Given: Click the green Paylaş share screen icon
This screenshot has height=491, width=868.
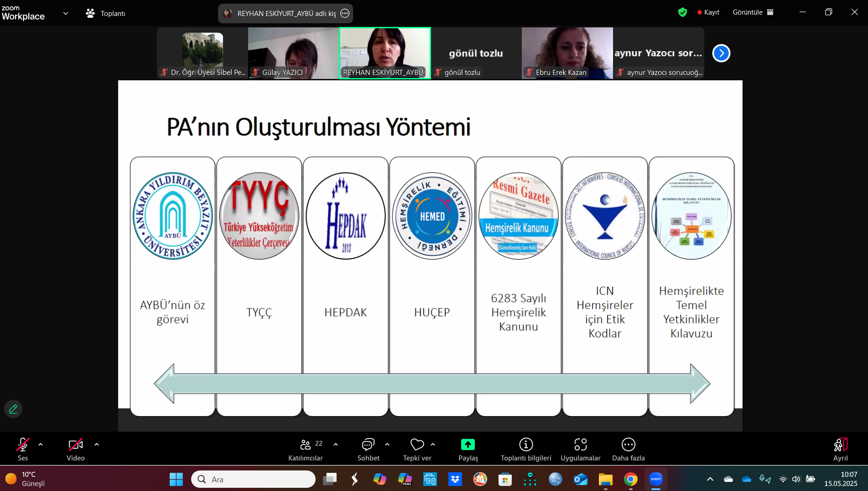Looking at the screenshot, I should [x=468, y=444].
